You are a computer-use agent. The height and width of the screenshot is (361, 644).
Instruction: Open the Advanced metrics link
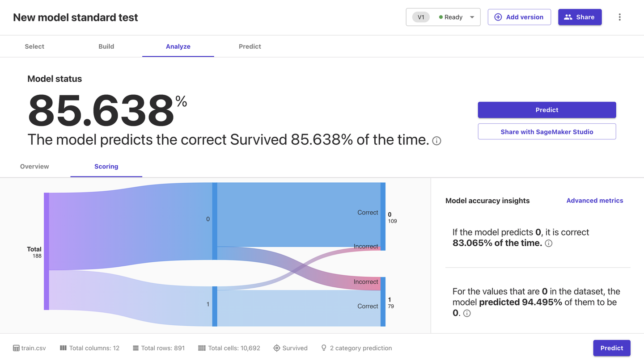tap(594, 201)
